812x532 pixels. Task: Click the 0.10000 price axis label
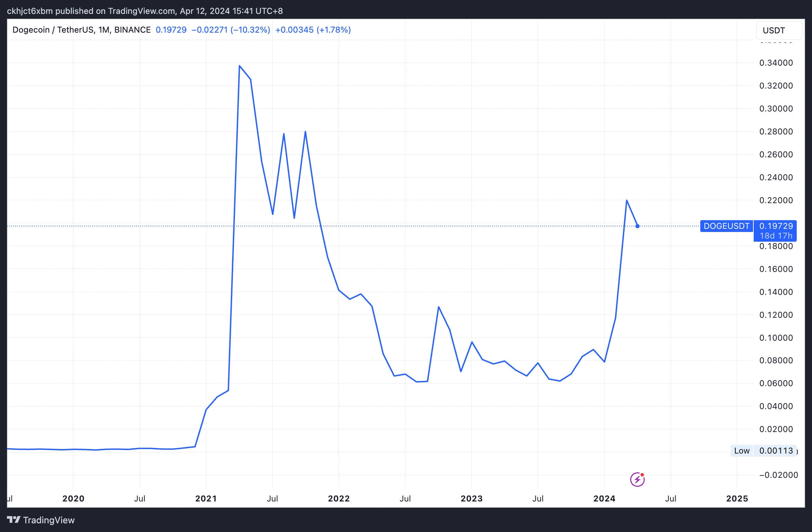(776, 338)
